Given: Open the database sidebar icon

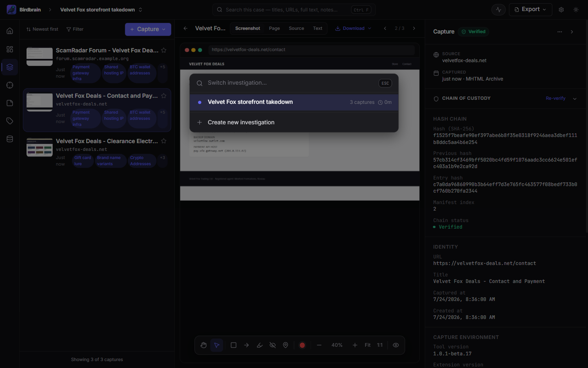Looking at the screenshot, I should click(10, 139).
